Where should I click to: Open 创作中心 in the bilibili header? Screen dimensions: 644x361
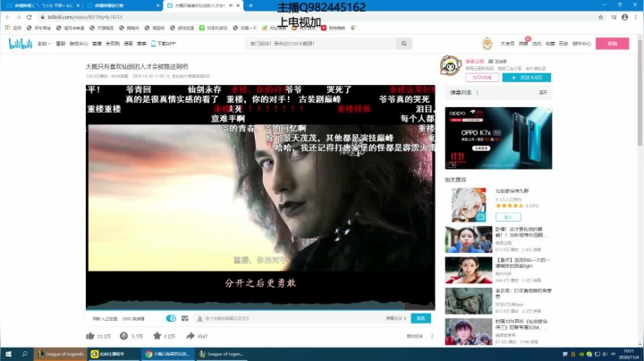(581, 44)
